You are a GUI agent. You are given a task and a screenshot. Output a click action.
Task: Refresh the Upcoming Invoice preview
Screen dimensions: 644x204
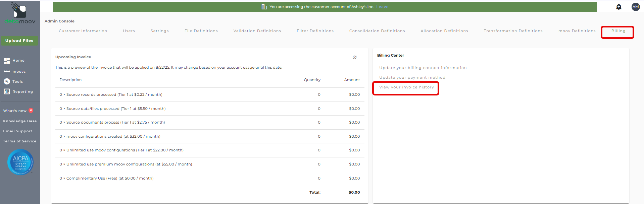tap(354, 57)
